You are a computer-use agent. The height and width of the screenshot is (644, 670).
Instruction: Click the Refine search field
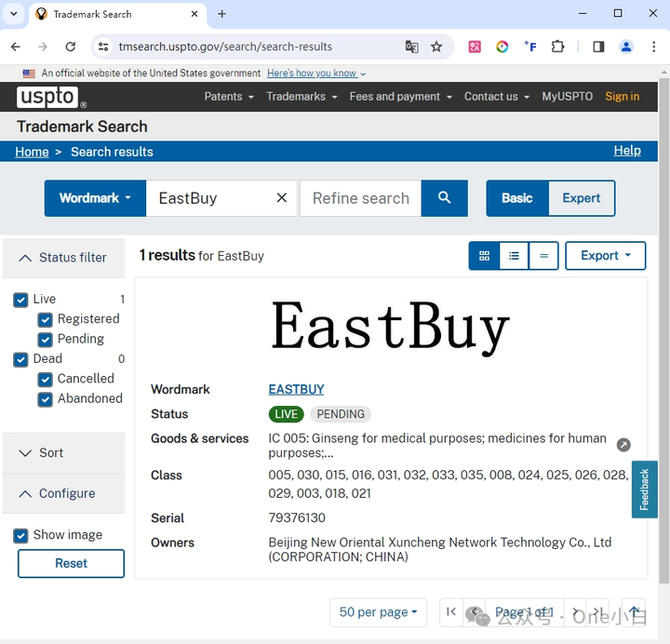click(x=361, y=198)
